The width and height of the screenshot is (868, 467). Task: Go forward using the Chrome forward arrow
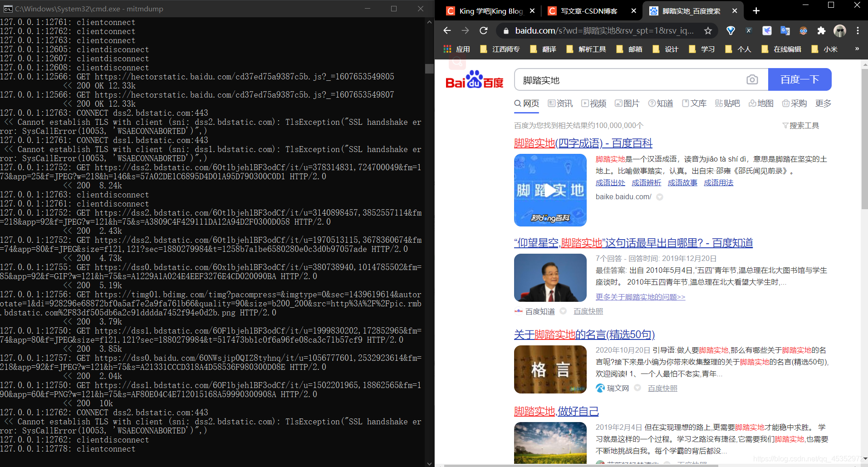point(465,30)
